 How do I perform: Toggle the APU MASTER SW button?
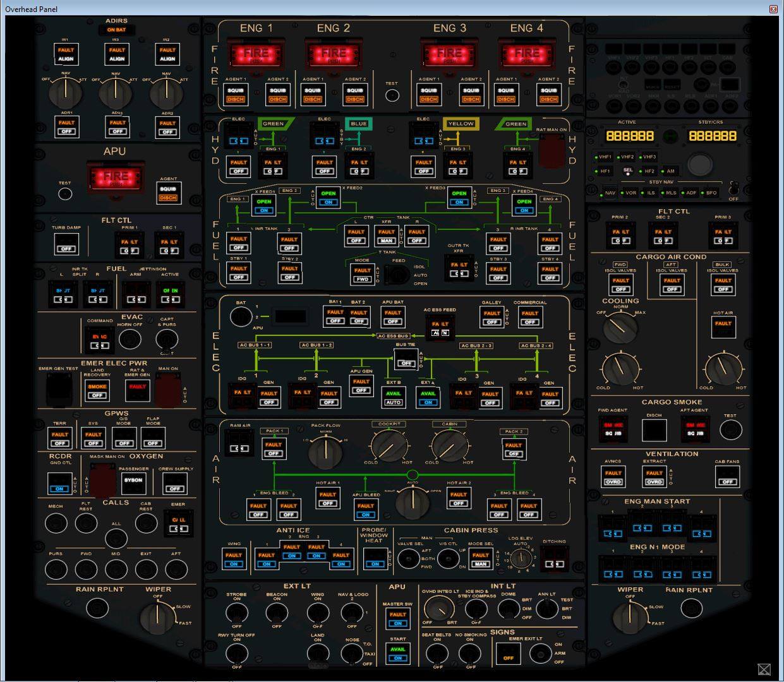(x=398, y=618)
